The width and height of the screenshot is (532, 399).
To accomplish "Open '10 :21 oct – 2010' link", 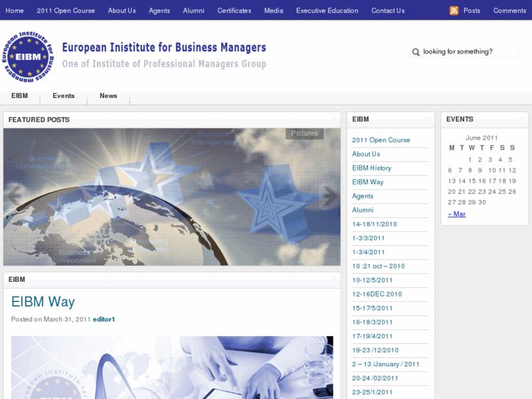I will point(378,266).
